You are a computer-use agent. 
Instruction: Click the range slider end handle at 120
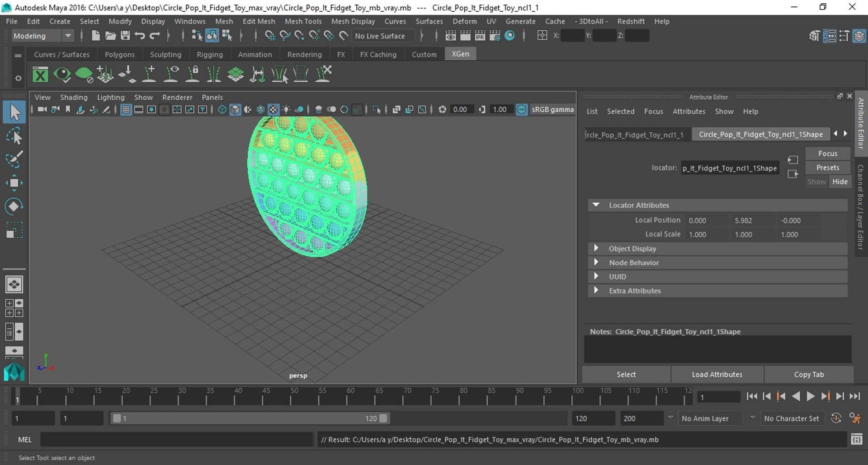383,418
